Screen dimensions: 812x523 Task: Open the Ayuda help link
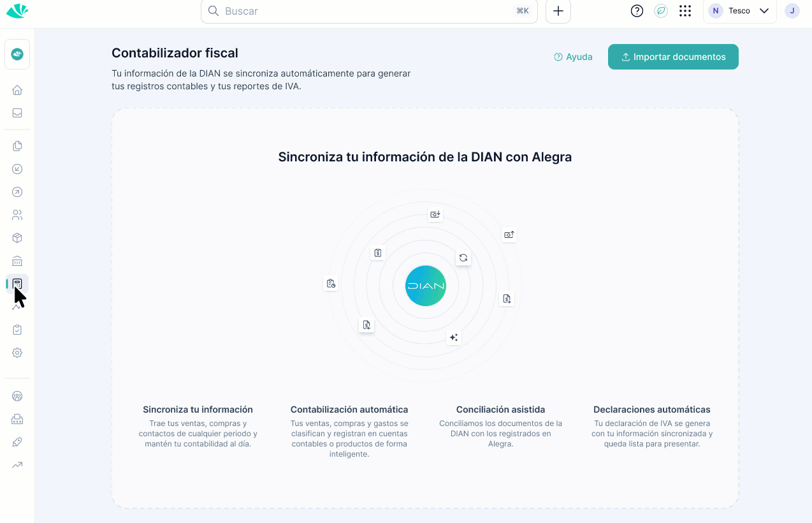pos(574,57)
